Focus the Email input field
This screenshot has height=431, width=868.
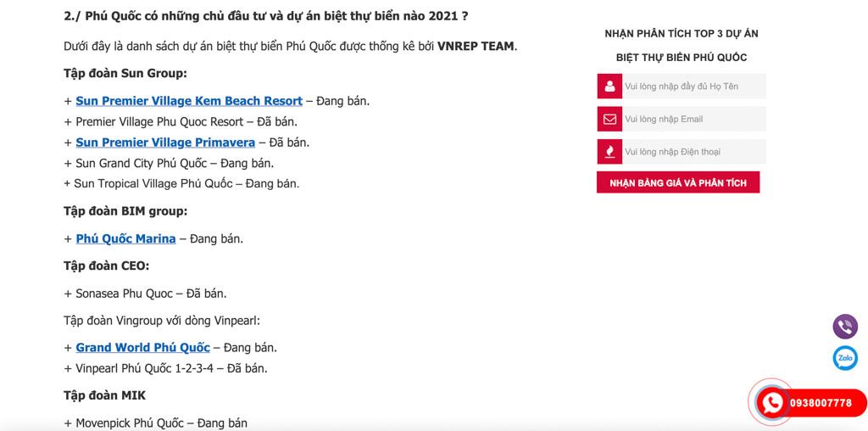[x=693, y=120]
